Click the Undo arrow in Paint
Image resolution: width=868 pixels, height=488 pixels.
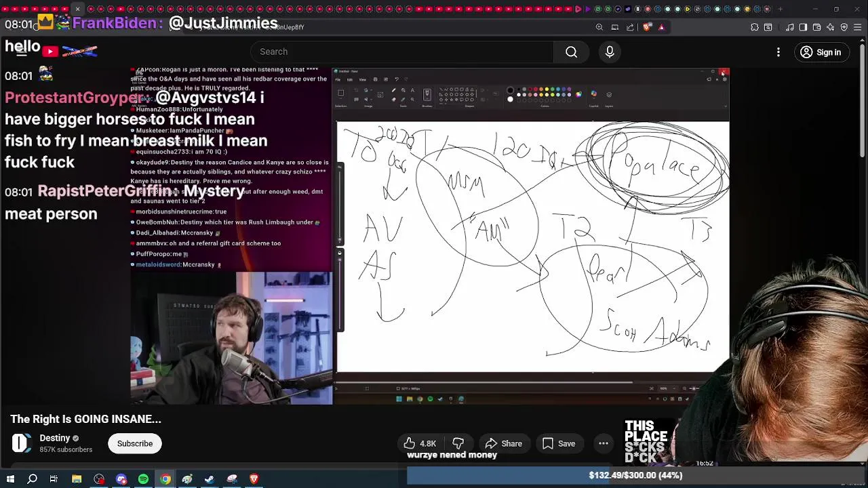(397, 79)
